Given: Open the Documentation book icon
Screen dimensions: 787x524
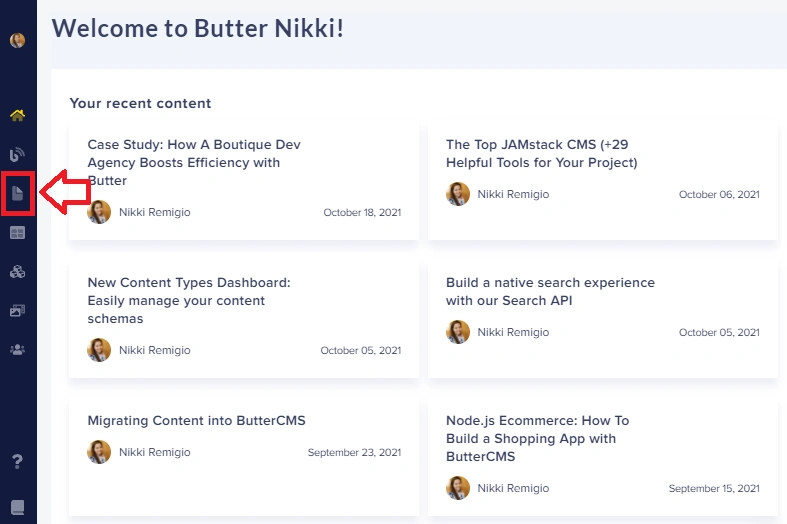Looking at the screenshot, I should [x=18, y=507].
